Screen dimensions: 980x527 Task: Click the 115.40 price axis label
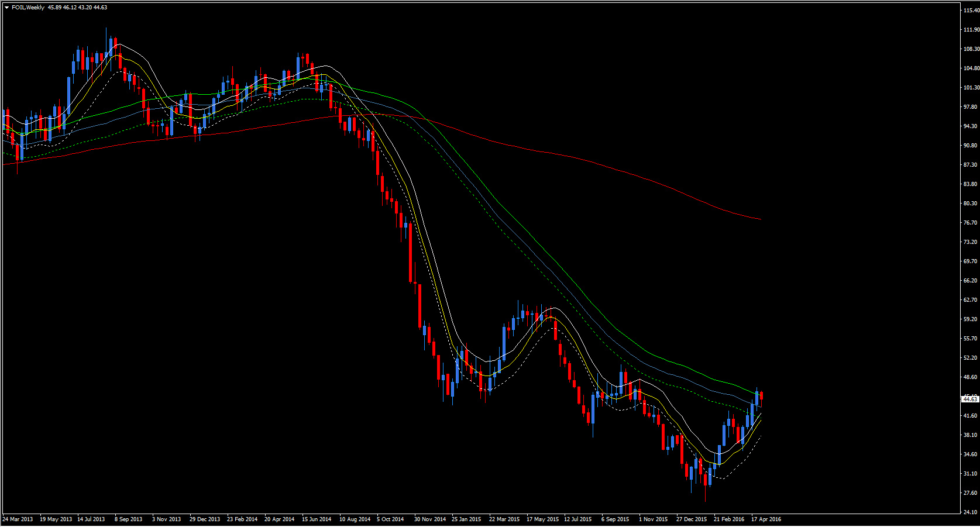pyautogui.click(x=971, y=11)
